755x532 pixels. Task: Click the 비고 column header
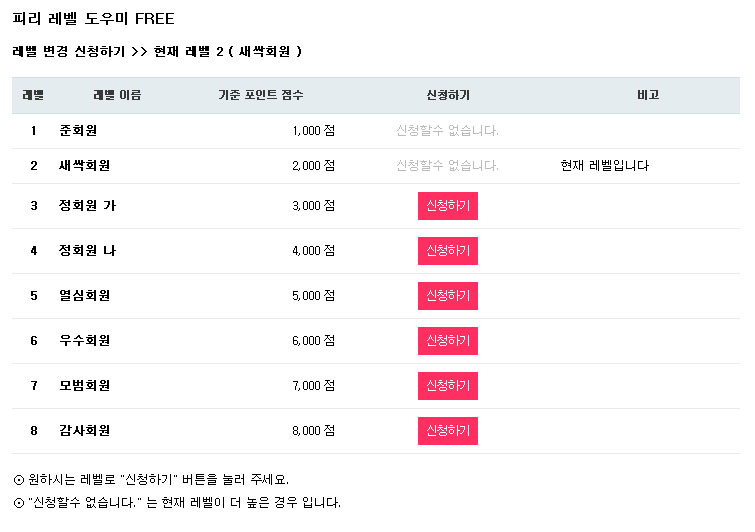(647, 96)
